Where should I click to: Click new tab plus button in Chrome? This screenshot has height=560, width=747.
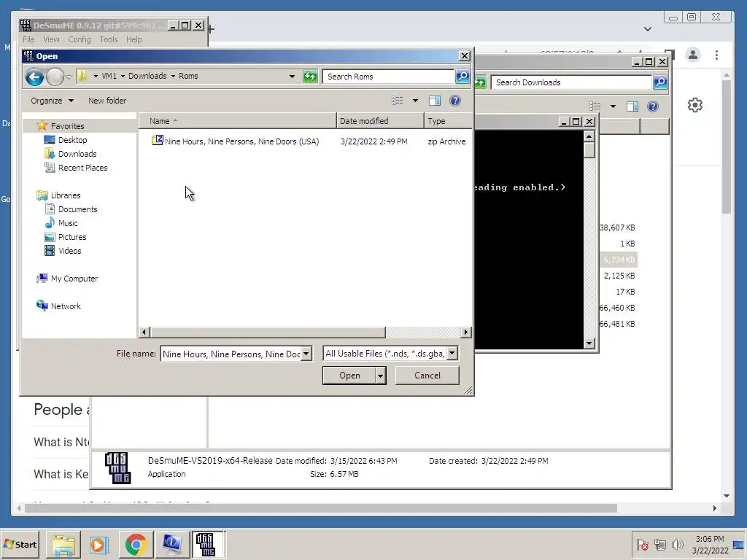(x=211, y=29)
